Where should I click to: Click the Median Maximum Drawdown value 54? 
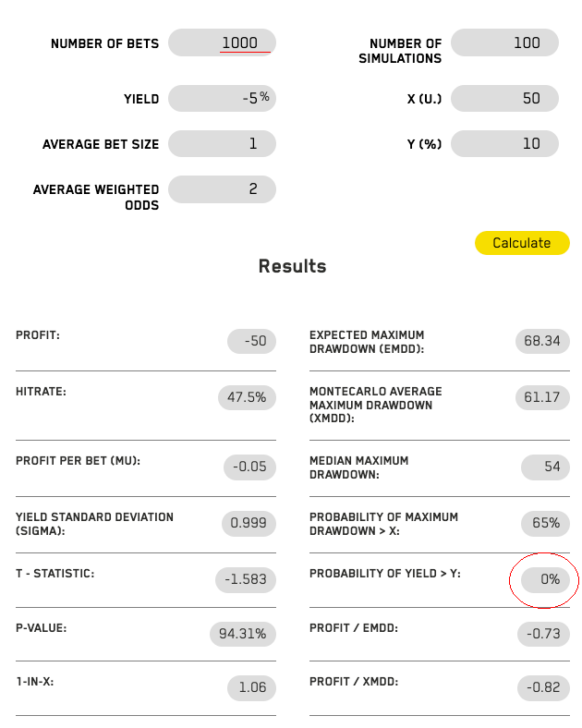(x=545, y=467)
